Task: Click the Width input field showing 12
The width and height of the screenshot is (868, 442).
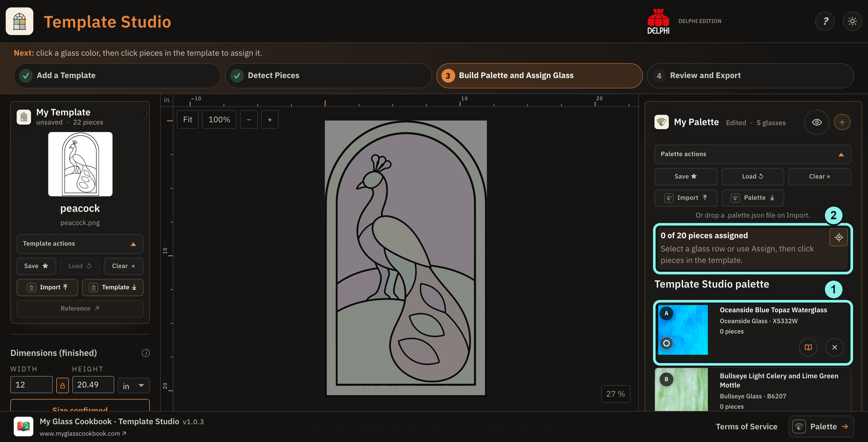Action: coord(31,385)
